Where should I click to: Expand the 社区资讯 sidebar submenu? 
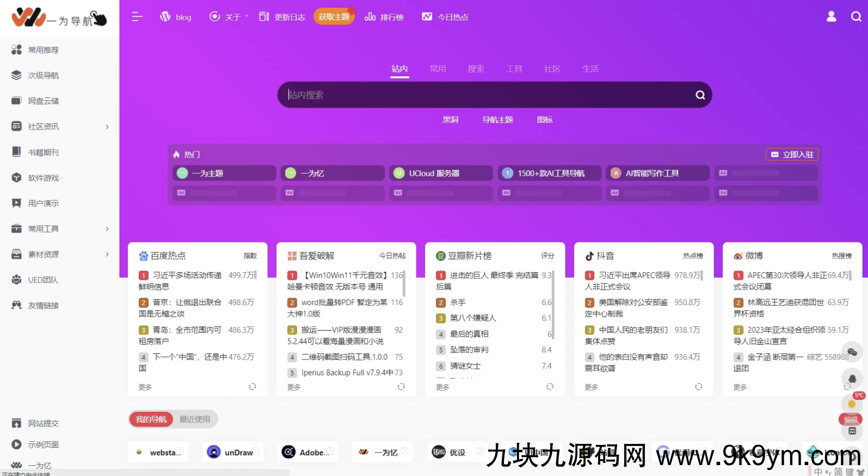pyautogui.click(x=107, y=127)
